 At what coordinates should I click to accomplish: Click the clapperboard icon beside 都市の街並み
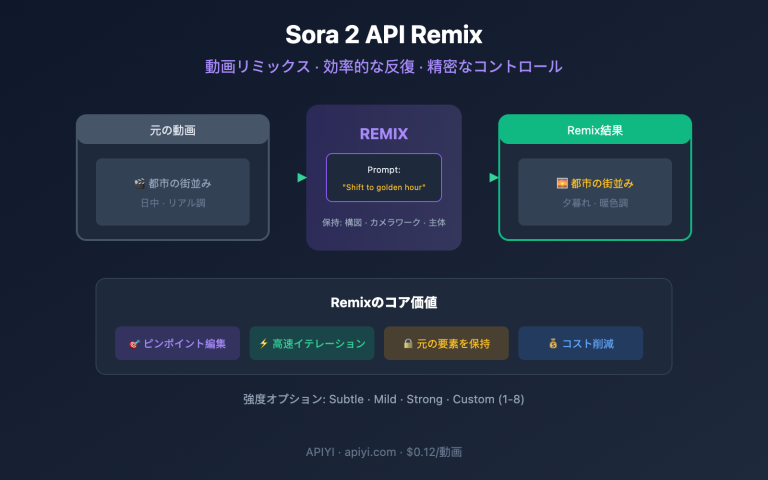point(140,183)
